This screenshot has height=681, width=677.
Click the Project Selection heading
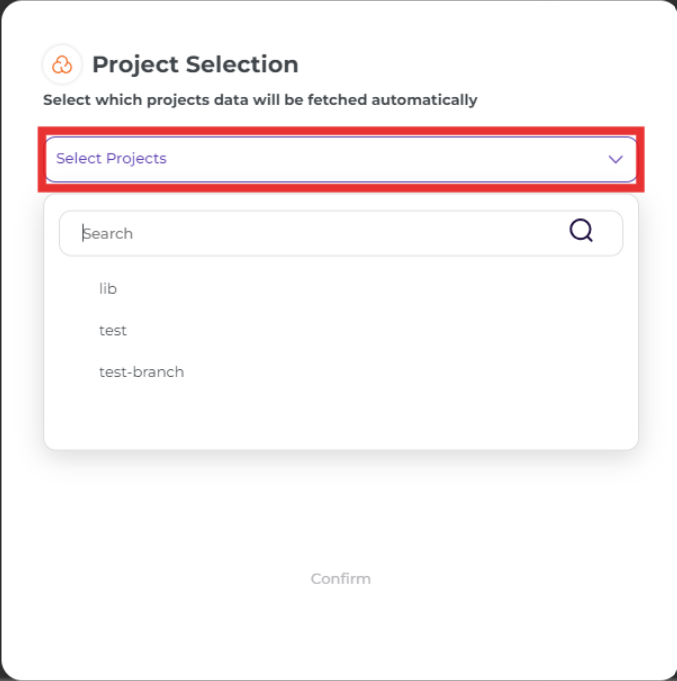tap(195, 65)
